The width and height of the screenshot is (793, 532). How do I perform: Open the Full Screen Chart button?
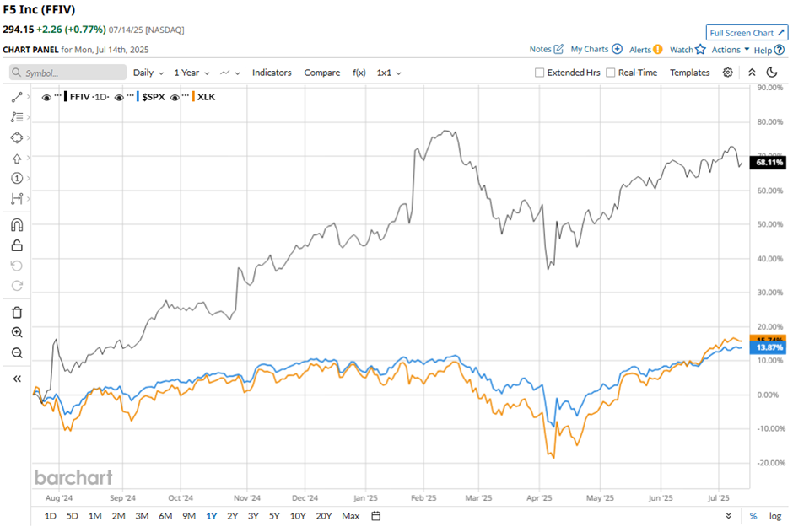coord(747,33)
